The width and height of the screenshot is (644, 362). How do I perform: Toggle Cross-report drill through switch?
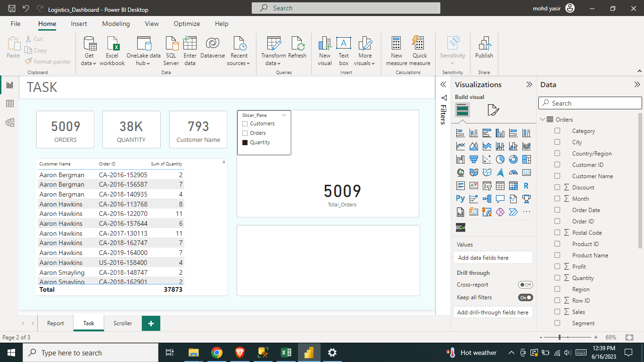pos(525,285)
